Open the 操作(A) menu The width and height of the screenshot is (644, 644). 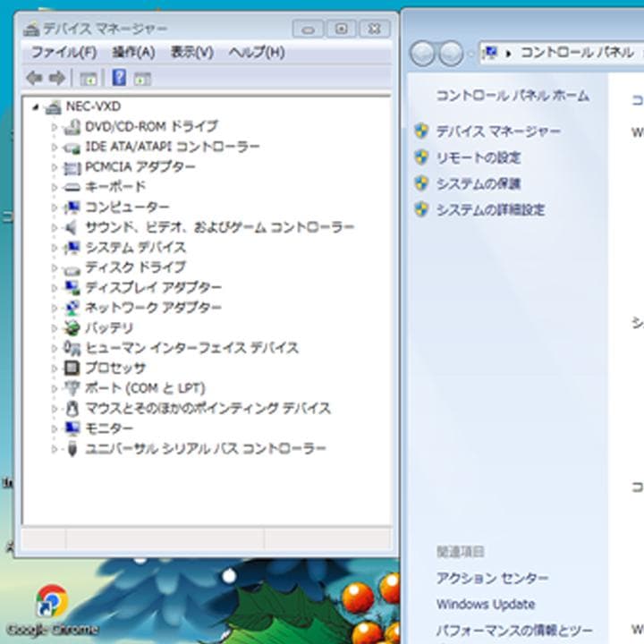(x=133, y=52)
